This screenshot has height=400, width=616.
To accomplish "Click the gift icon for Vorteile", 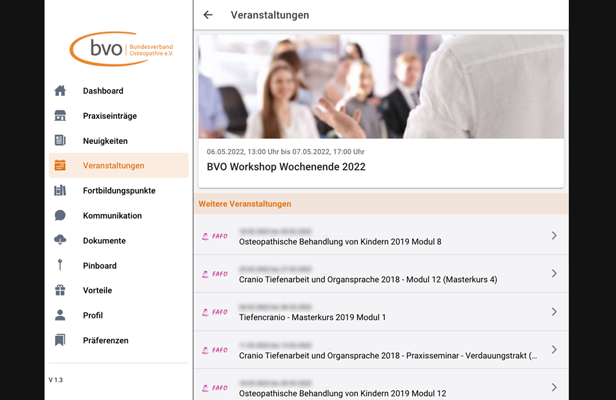I will pyautogui.click(x=60, y=290).
